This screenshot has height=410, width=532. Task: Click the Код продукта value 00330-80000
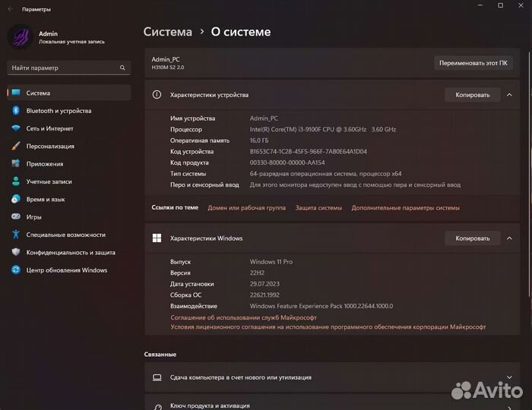287,162
